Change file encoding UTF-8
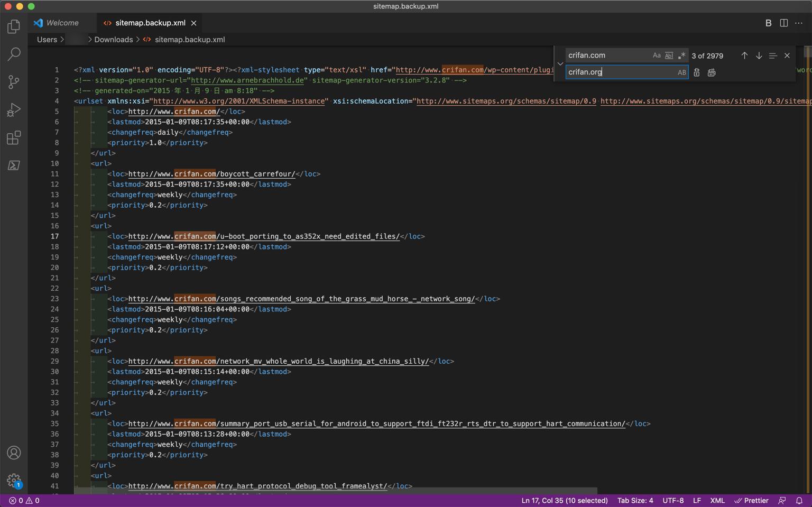Viewport: 812px width, 507px height. [x=673, y=501]
